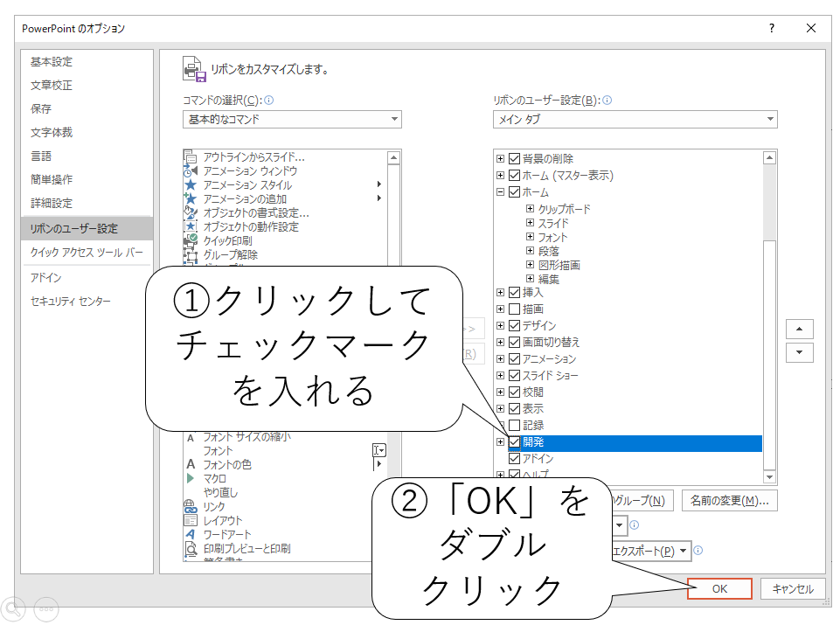Viewport: 840px width, 625px height.
Task: Toggle the デザイン checkbox
Action: (x=514, y=326)
